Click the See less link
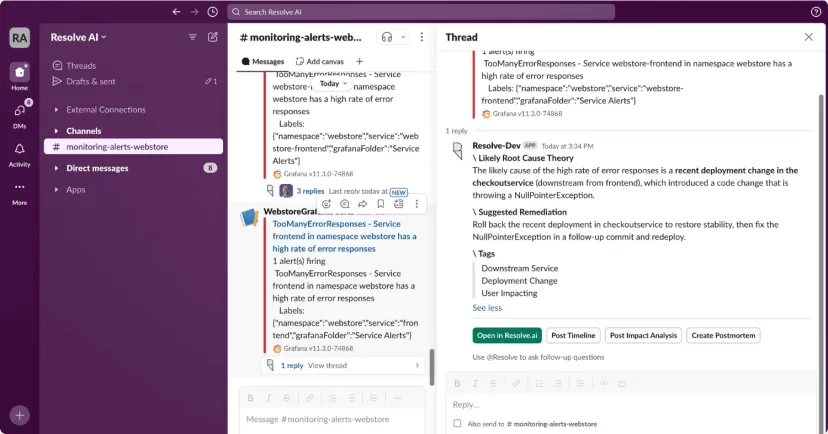Screen dimensions: 828x434 tap(487, 308)
